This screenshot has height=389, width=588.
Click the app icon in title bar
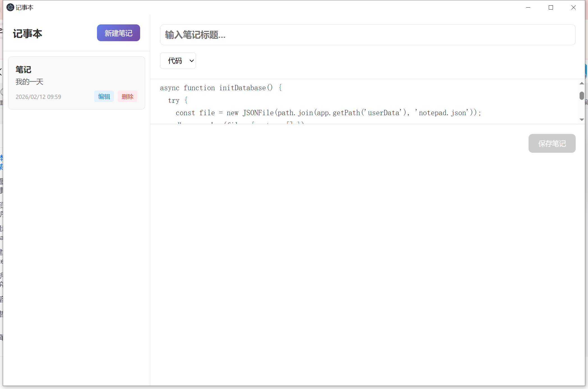click(10, 7)
